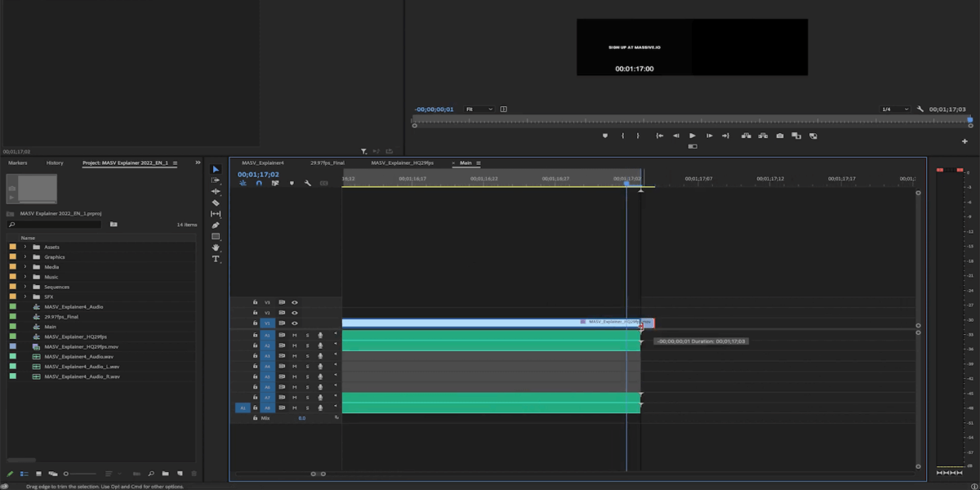Add marker in the timeline panel
The height and width of the screenshot is (490, 980).
292,184
